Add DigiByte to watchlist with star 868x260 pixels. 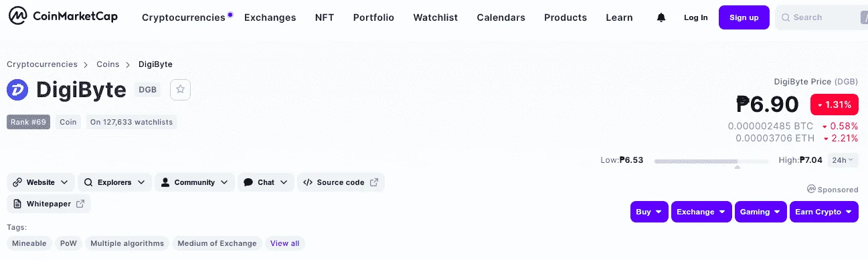[180, 90]
